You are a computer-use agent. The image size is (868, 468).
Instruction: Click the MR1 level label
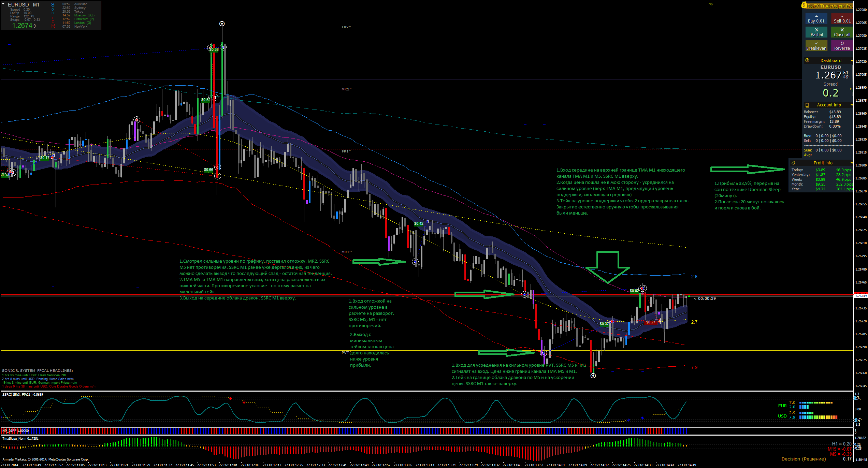click(346, 252)
